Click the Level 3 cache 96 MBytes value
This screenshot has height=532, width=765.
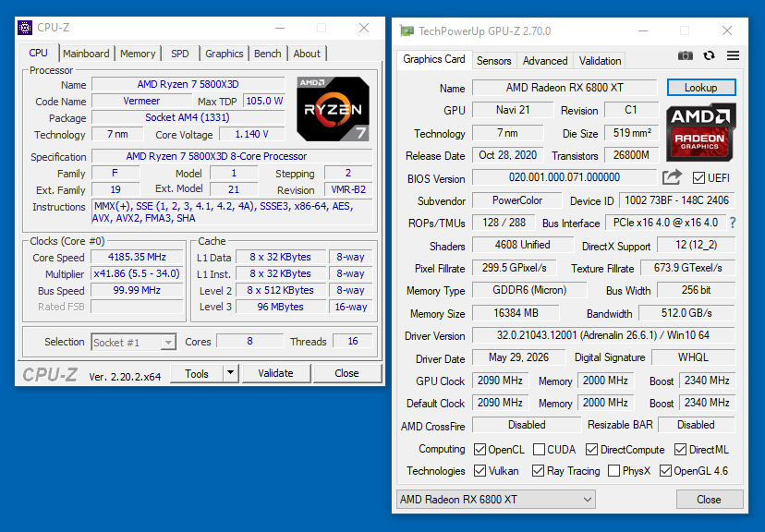pyautogui.click(x=281, y=307)
